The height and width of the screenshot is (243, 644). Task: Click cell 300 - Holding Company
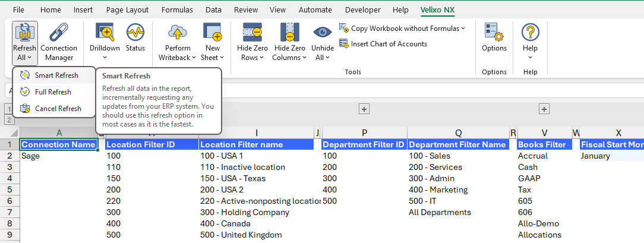(x=256, y=212)
